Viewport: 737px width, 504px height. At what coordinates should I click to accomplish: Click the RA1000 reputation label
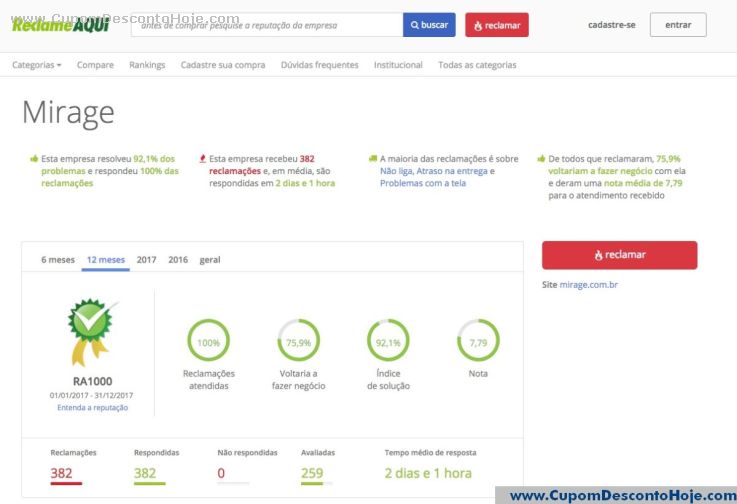click(93, 381)
